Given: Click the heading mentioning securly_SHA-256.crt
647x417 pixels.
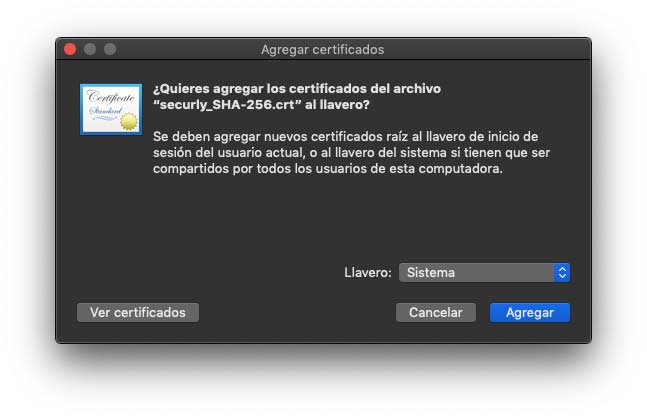Looking at the screenshot, I should tap(297, 97).
